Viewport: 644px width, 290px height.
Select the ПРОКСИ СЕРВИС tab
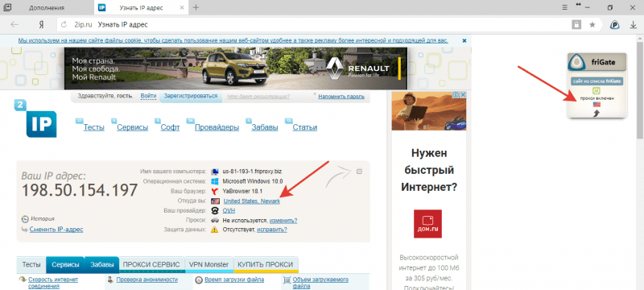point(151,264)
